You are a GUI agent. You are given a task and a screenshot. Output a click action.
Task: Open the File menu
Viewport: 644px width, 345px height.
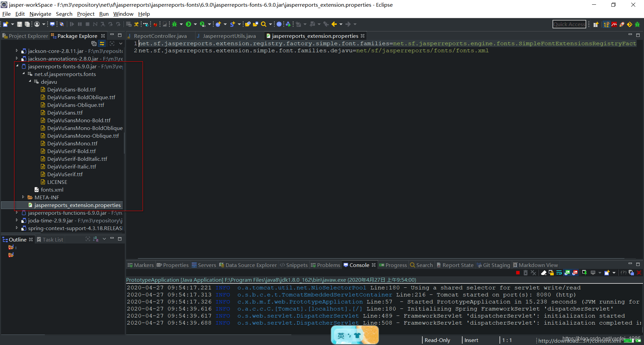point(6,14)
